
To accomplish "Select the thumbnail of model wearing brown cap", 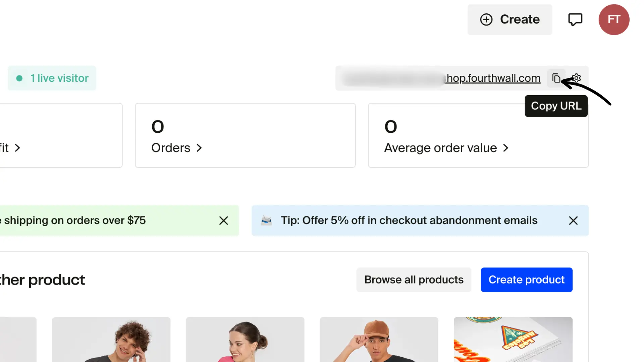I will [379, 340].
